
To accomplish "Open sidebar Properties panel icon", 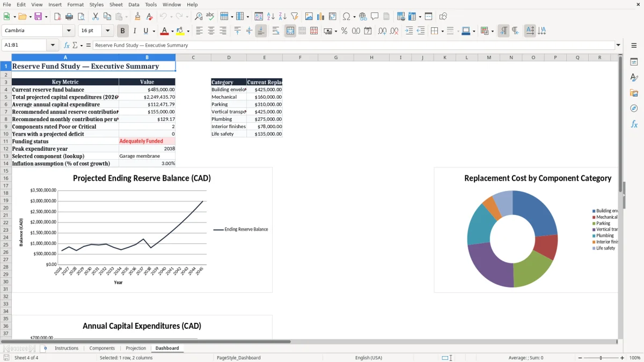I will (634, 62).
